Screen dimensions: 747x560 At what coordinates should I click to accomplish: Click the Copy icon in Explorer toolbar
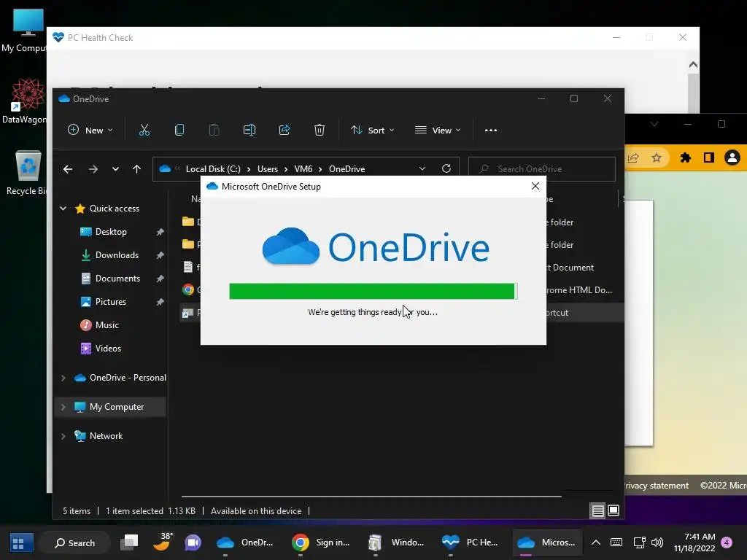179,130
